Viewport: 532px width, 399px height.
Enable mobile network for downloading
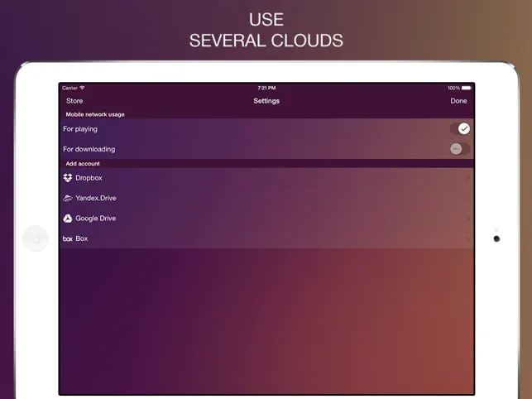(460, 149)
